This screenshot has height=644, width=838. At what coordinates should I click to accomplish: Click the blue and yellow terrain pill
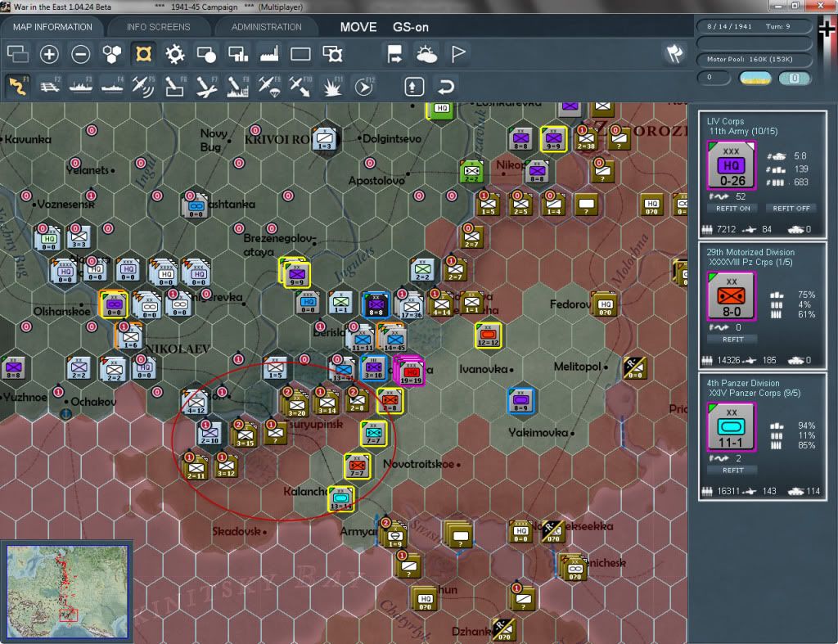click(755, 78)
